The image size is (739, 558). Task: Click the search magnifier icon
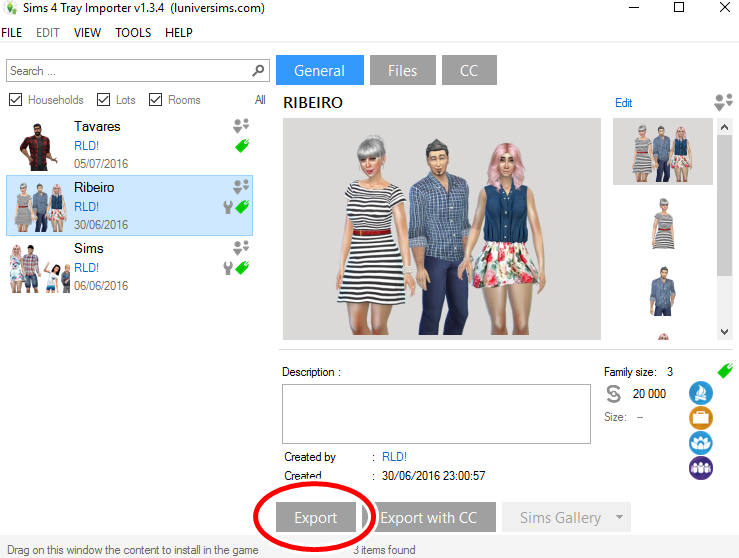point(258,71)
